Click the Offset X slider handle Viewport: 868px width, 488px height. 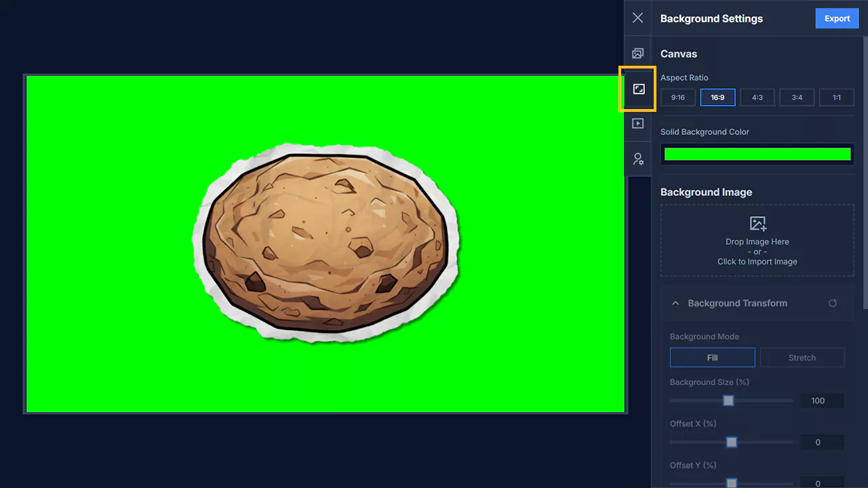point(732,442)
